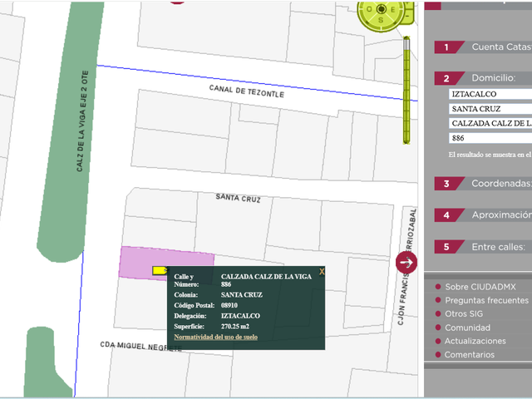Expand section 1 Cuenta Catastral
Screen dimensions: 532x399
click(x=483, y=47)
